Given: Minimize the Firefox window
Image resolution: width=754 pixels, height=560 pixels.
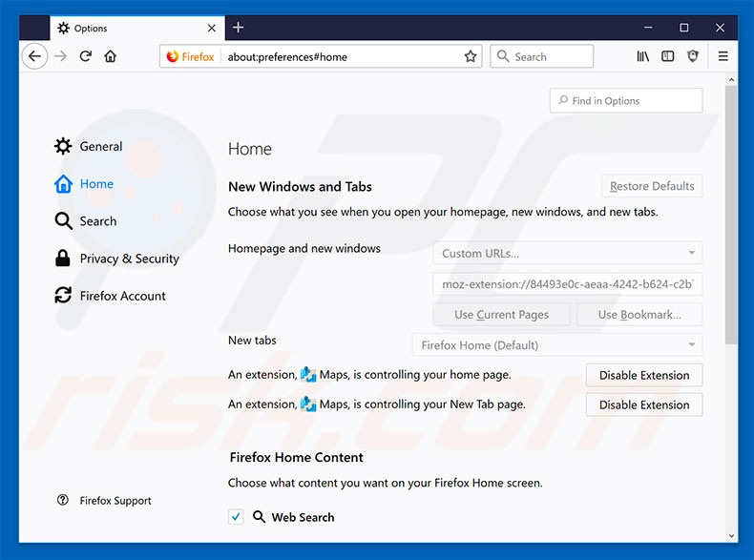Looking at the screenshot, I should [648, 28].
